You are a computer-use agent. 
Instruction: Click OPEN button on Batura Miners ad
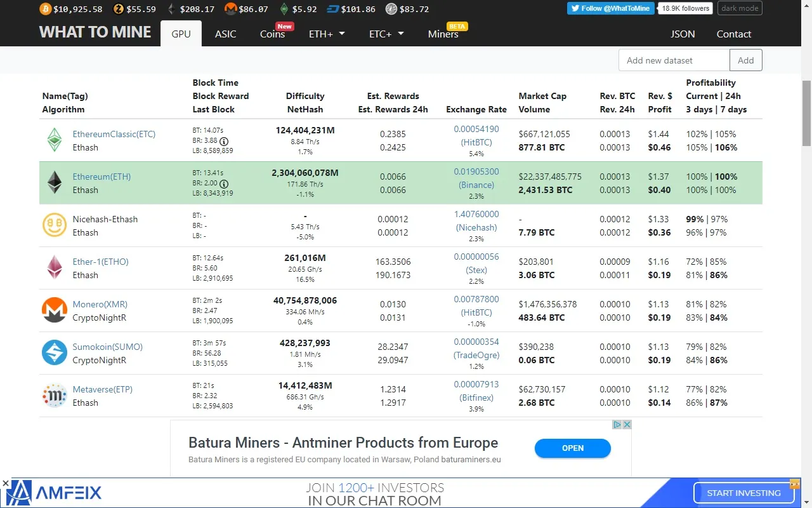(x=573, y=448)
